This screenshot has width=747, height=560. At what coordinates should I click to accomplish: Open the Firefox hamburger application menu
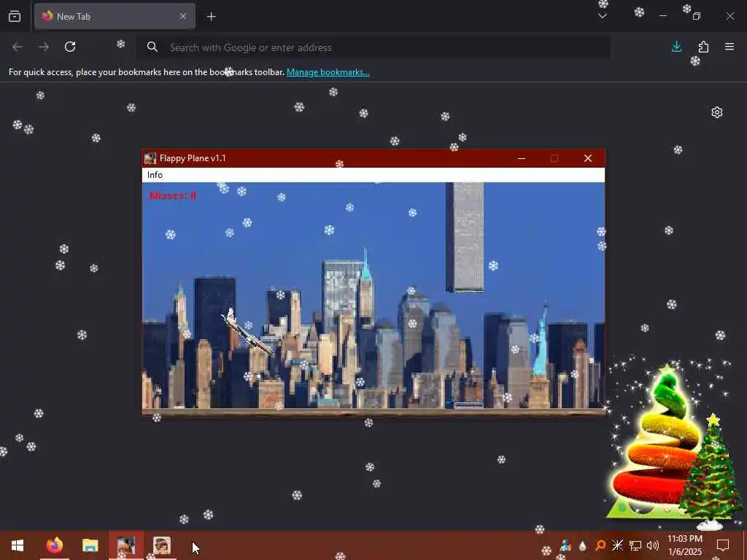click(x=729, y=47)
